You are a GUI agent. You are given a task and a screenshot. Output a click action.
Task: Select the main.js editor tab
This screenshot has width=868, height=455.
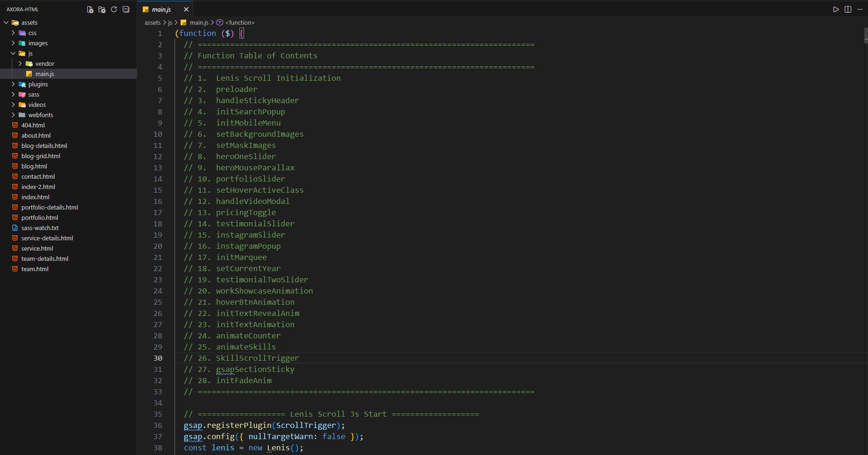[x=161, y=9]
